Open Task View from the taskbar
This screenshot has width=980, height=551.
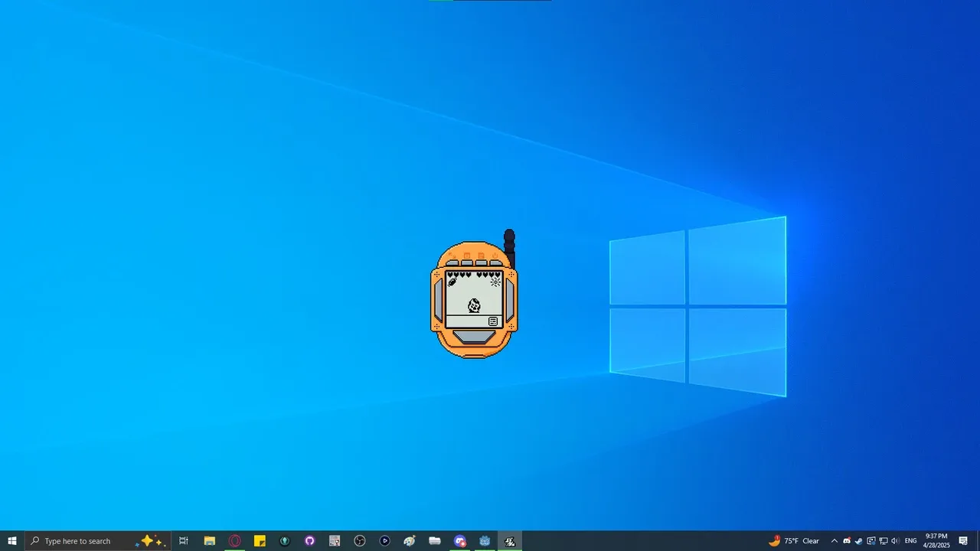(184, 541)
